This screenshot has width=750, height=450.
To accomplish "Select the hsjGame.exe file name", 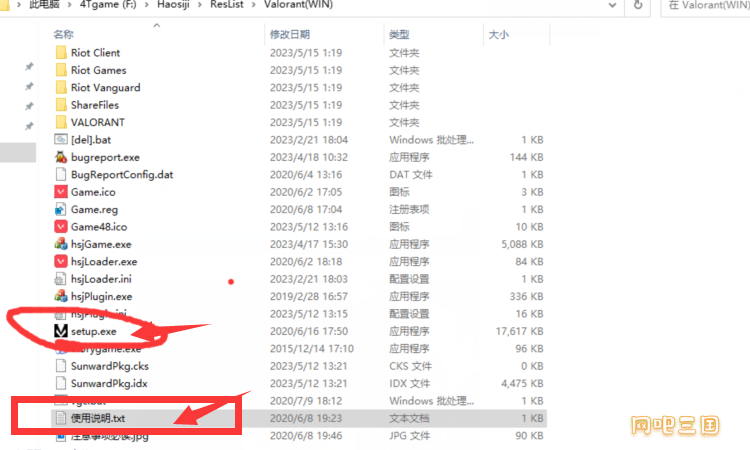I will (x=101, y=244).
